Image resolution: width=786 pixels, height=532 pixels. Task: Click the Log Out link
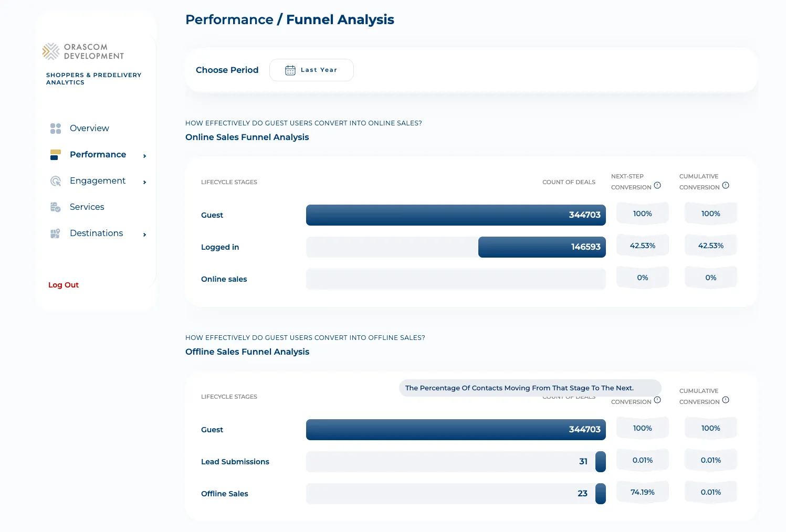tap(64, 285)
